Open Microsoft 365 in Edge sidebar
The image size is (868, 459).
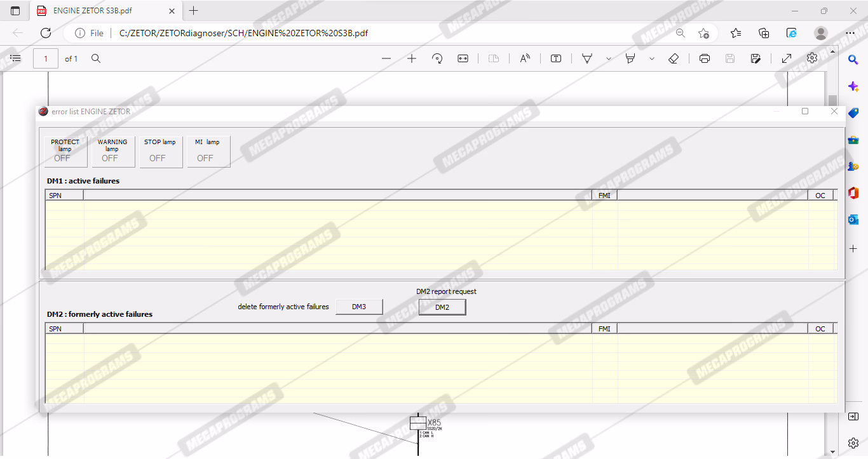853,193
